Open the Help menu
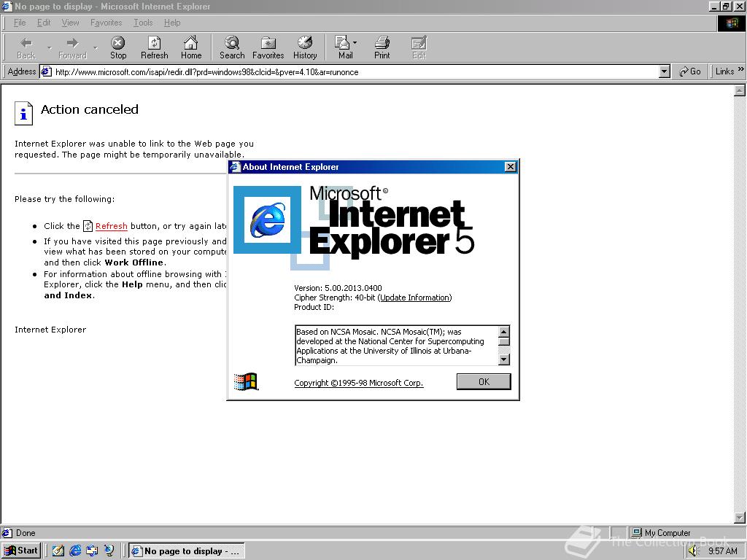This screenshot has width=747, height=560. point(172,23)
